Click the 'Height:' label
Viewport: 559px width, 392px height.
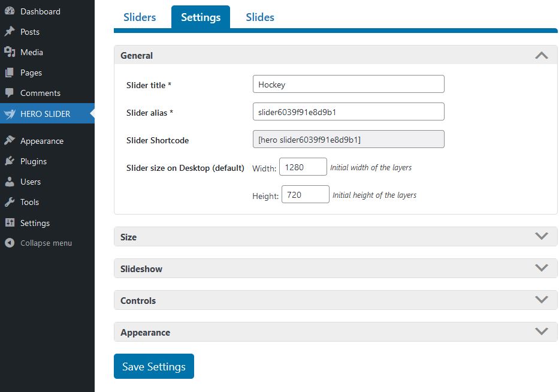[x=265, y=196]
